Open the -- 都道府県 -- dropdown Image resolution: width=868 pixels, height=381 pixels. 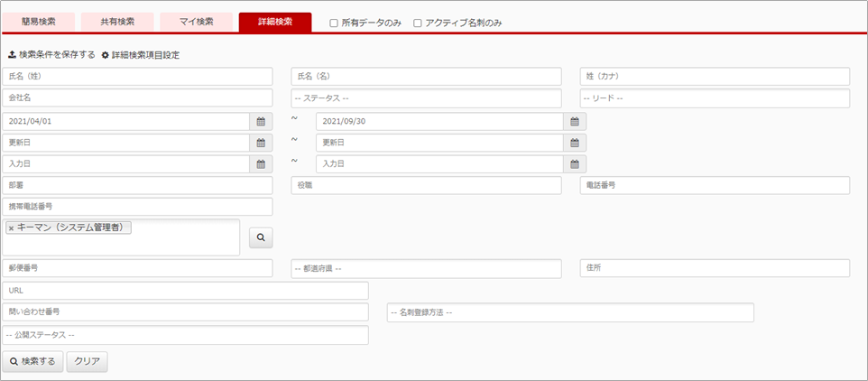(x=426, y=268)
